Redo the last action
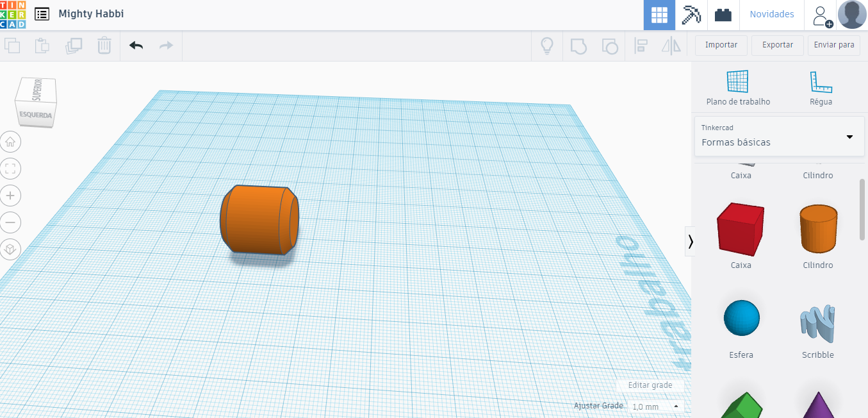This screenshot has width=868, height=418. click(x=166, y=46)
